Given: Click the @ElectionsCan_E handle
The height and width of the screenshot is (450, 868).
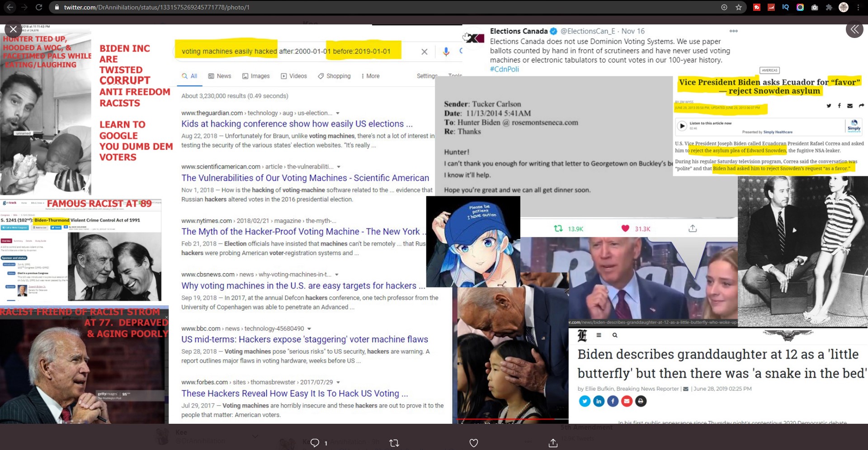Looking at the screenshot, I should pos(588,31).
